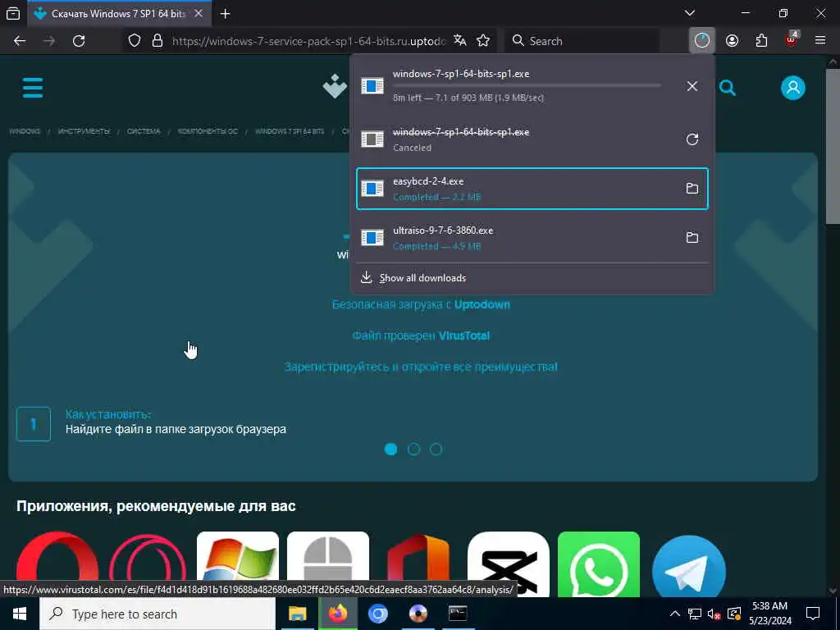The height and width of the screenshot is (630, 840).
Task: Translate this page icon
Action: coord(459,41)
